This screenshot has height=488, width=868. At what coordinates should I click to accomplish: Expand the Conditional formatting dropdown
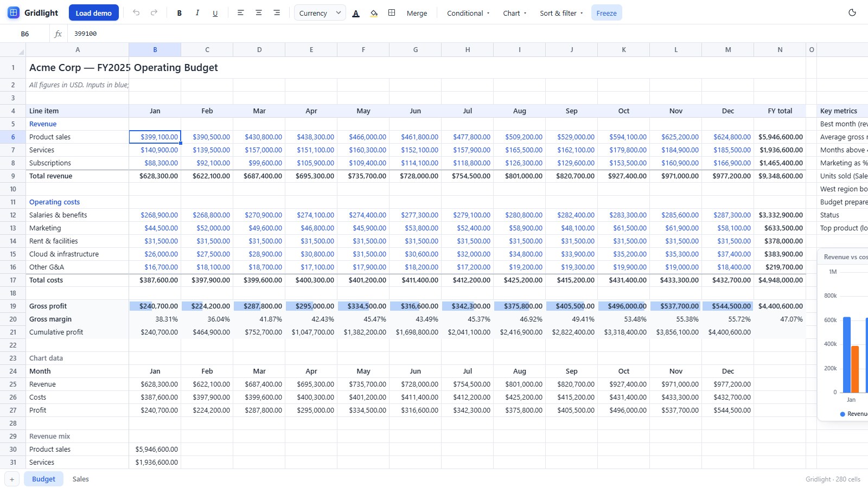click(x=468, y=13)
